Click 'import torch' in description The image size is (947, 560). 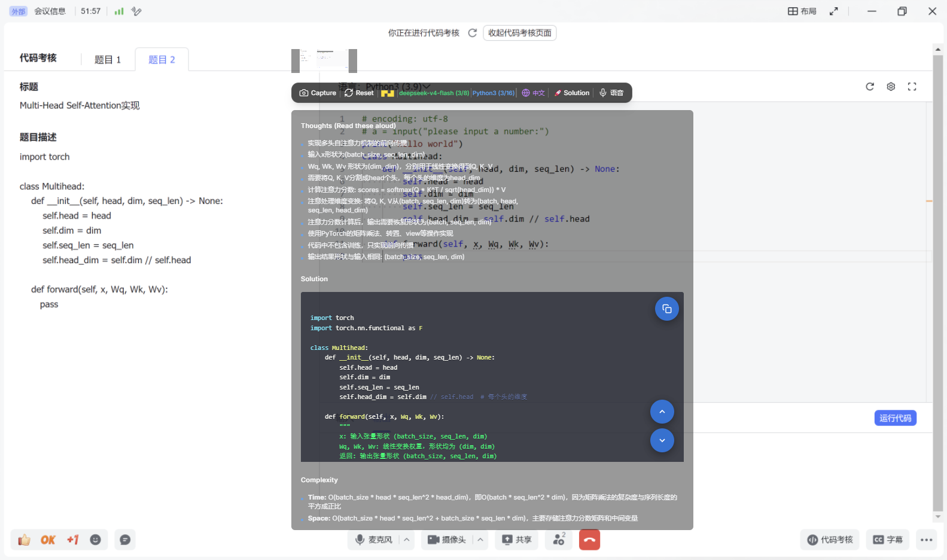[x=45, y=157]
